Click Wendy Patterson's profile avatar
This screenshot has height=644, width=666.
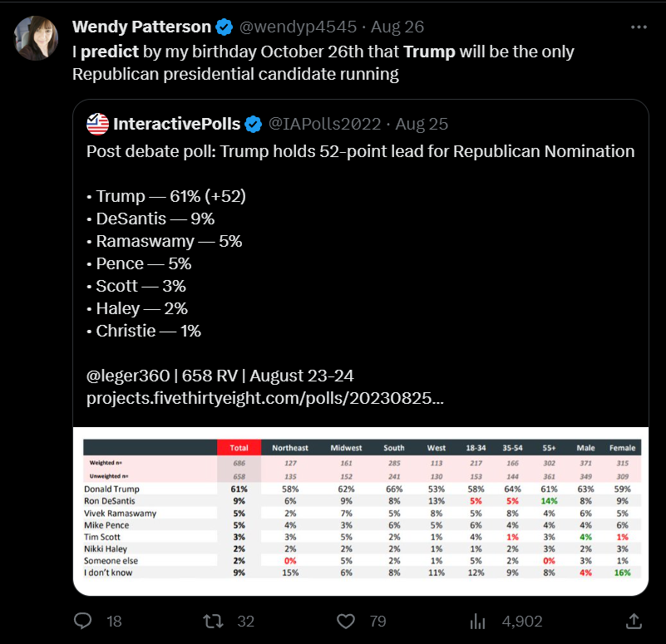(x=36, y=38)
